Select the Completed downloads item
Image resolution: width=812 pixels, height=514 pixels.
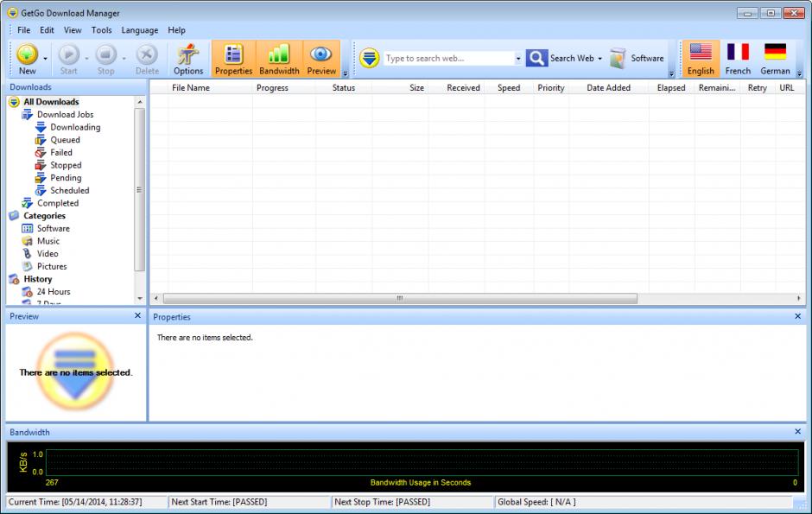click(x=58, y=203)
